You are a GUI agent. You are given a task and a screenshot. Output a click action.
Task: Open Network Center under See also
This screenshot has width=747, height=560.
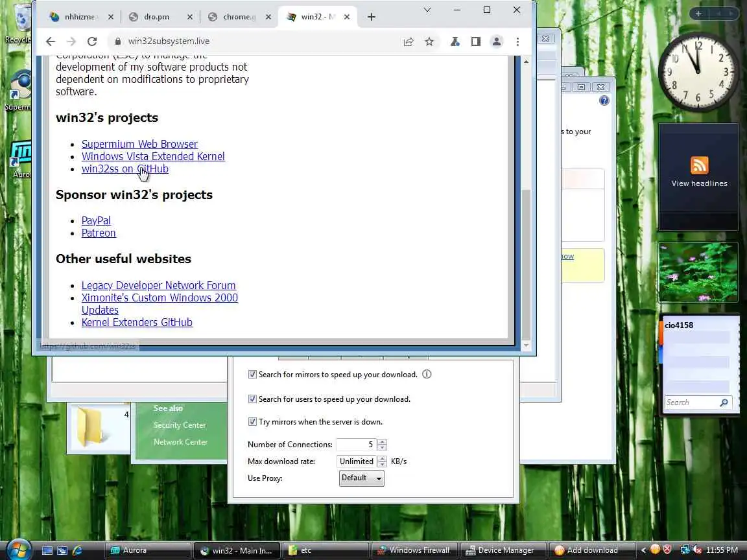click(180, 442)
